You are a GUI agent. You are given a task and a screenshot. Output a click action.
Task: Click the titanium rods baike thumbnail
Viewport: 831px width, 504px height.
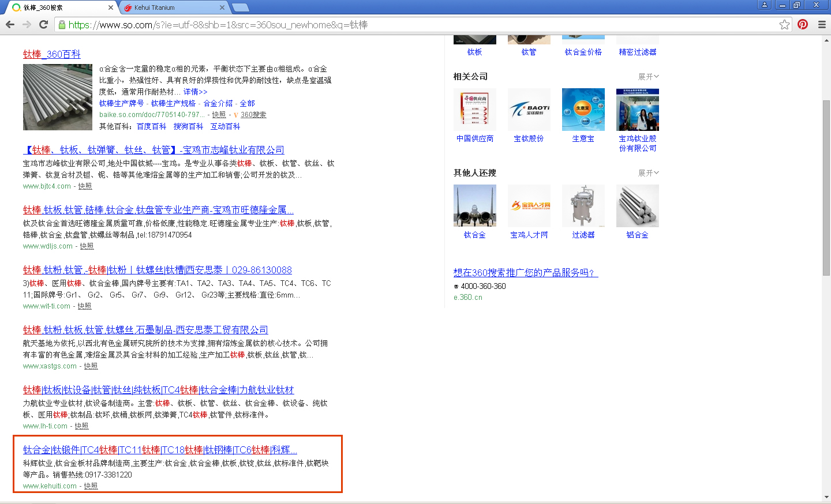tap(58, 97)
